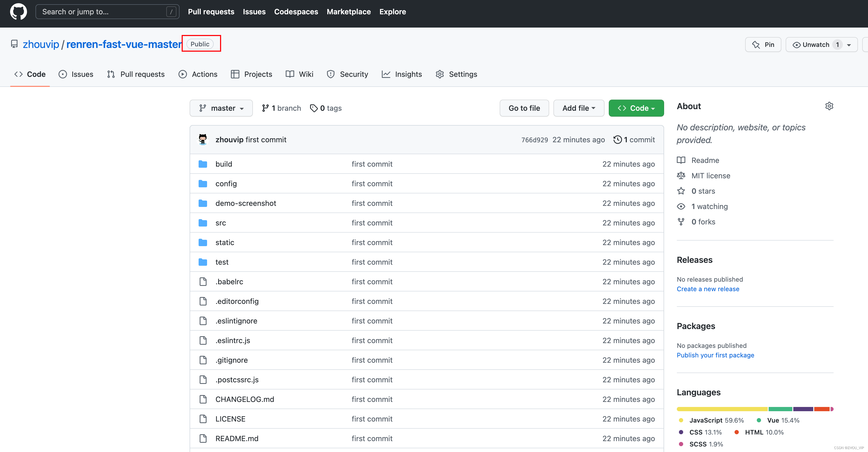Click the README.md file icon

pyautogui.click(x=203, y=438)
